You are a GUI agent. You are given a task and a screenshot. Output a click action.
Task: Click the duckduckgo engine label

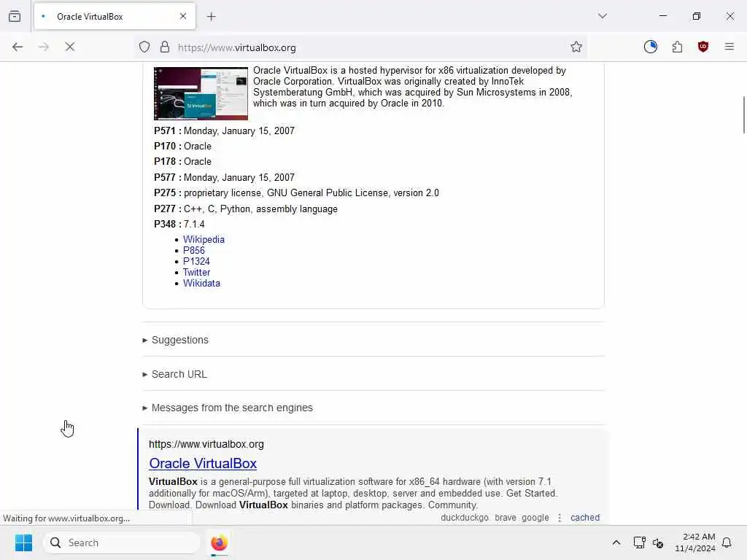click(465, 518)
